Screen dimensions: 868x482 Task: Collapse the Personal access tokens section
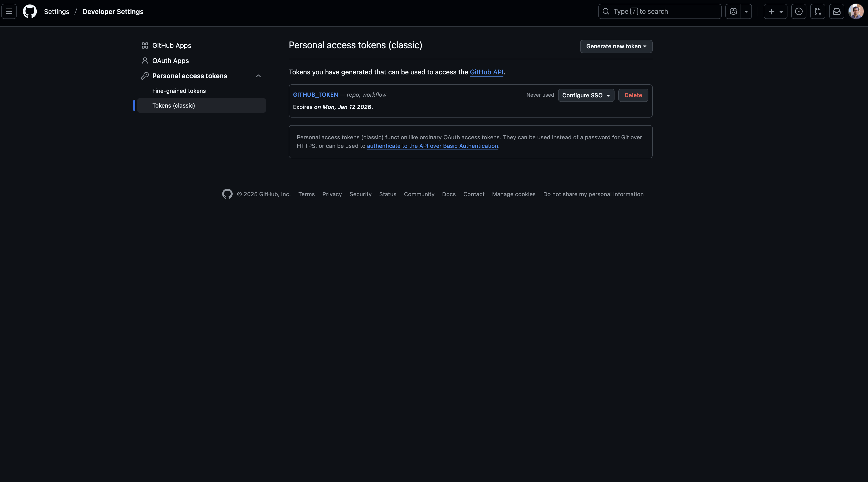[x=258, y=76]
